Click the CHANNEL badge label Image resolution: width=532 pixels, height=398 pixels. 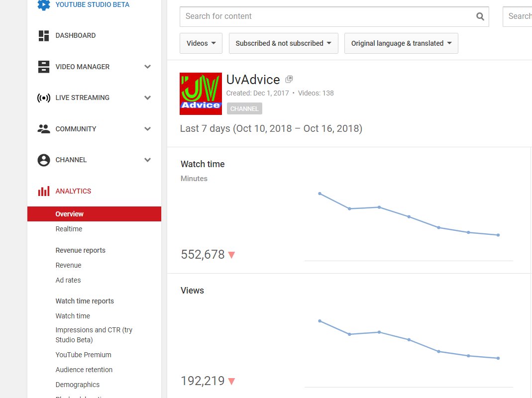tap(244, 108)
